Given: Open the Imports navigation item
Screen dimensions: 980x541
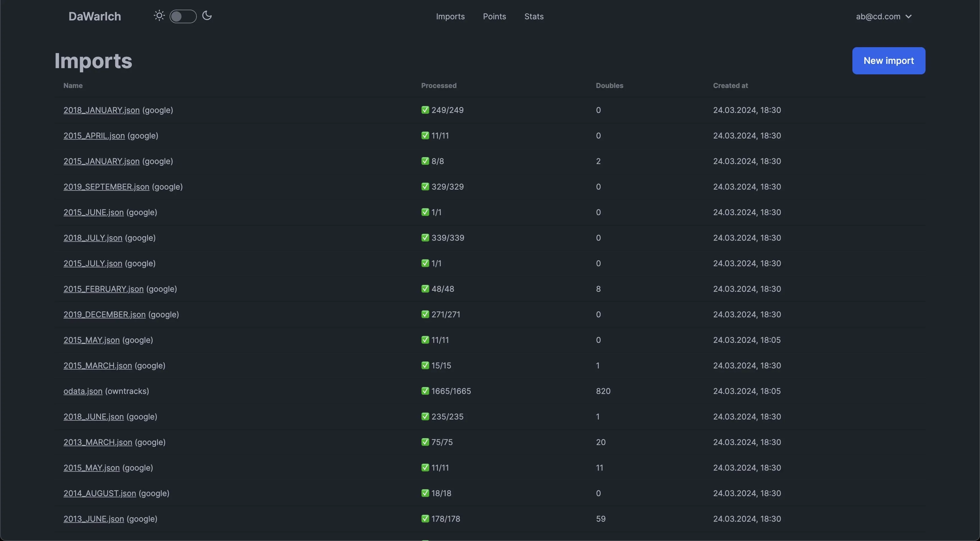Looking at the screenshot, I should [450, 16].
